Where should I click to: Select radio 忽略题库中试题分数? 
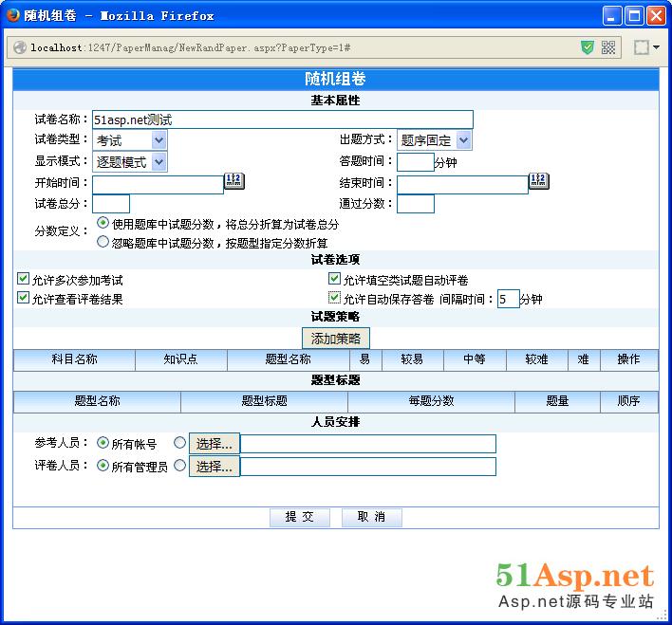[x=103, y=242]
